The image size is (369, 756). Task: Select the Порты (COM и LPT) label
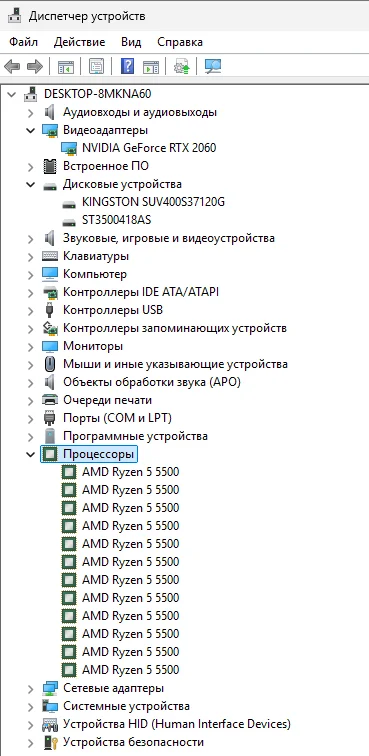pyautogui.click(x=117, y=418)
